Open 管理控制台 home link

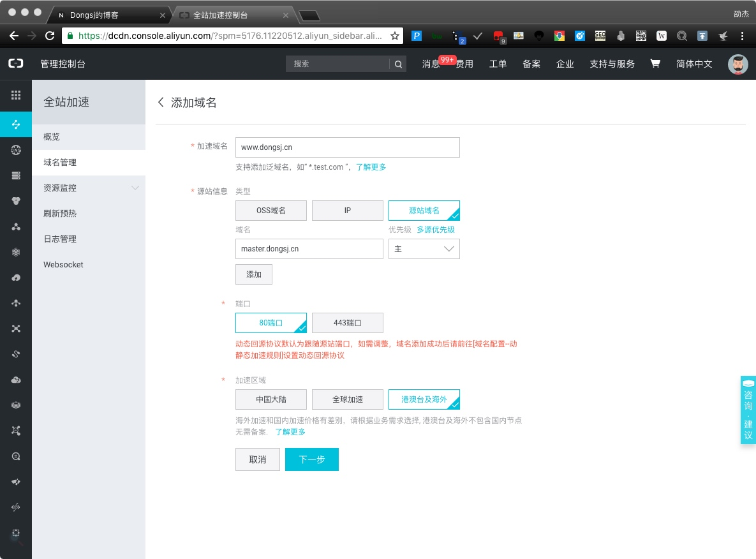(63, 64)
